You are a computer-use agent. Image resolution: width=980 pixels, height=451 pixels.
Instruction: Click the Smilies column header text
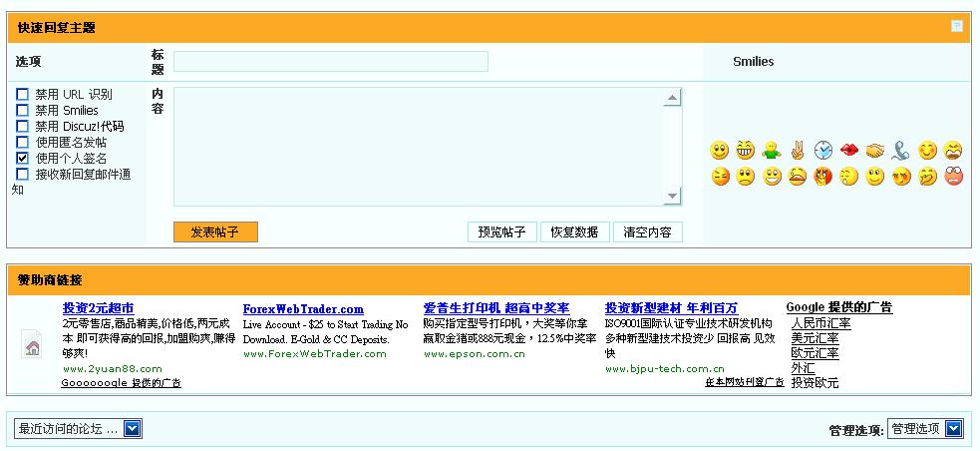pyautogui.click(x=753, y=61)
